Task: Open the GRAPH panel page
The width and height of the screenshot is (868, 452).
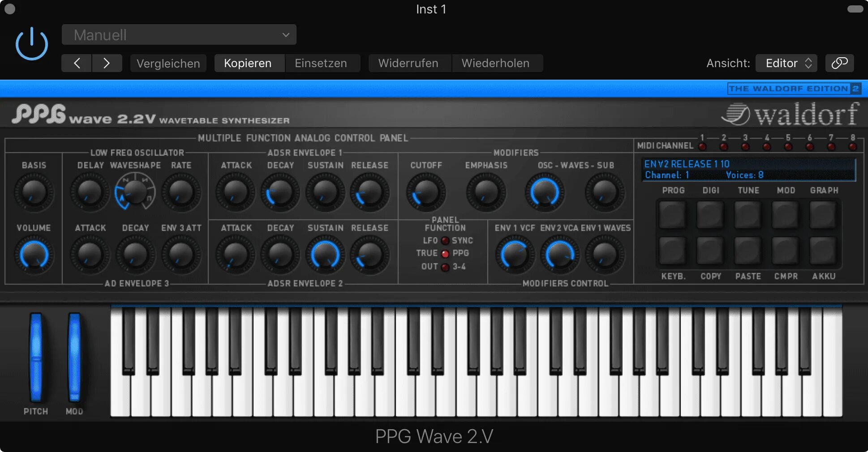Action: [x=823, y=215]
